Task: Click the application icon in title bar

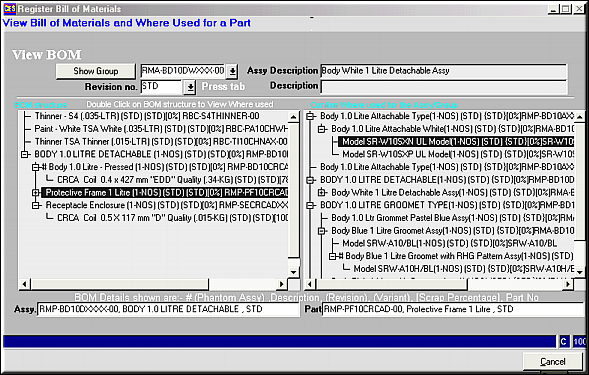Action: (9, 8)
